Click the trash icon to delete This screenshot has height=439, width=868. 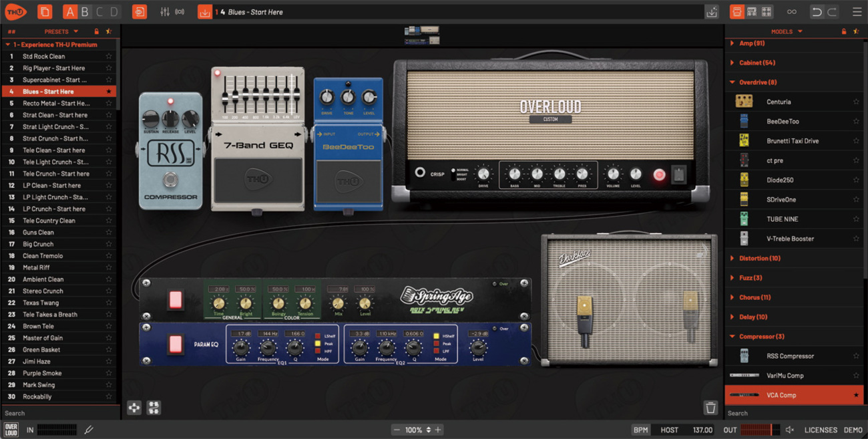point(710,408)
